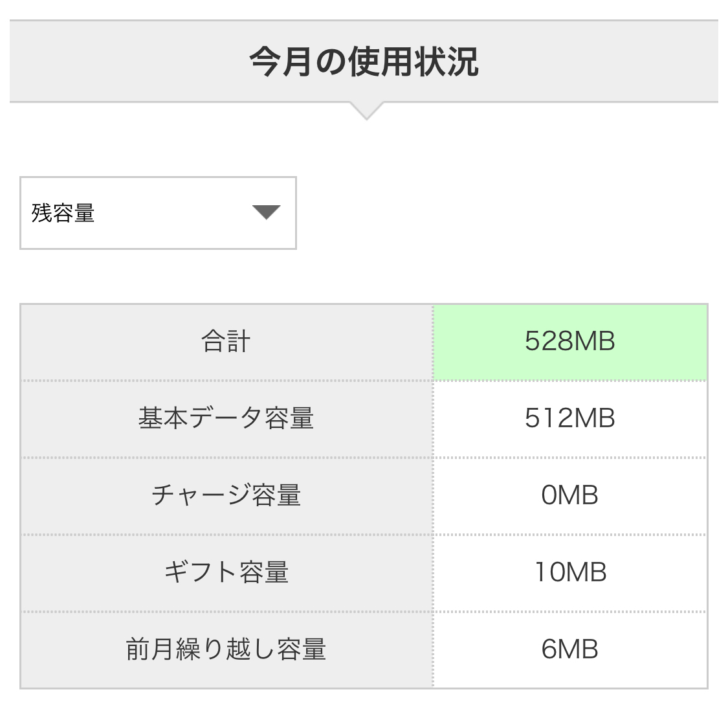Click the 今月の使用状況 heading text
This screenshot has width=728, height=716.
[364, 62]
